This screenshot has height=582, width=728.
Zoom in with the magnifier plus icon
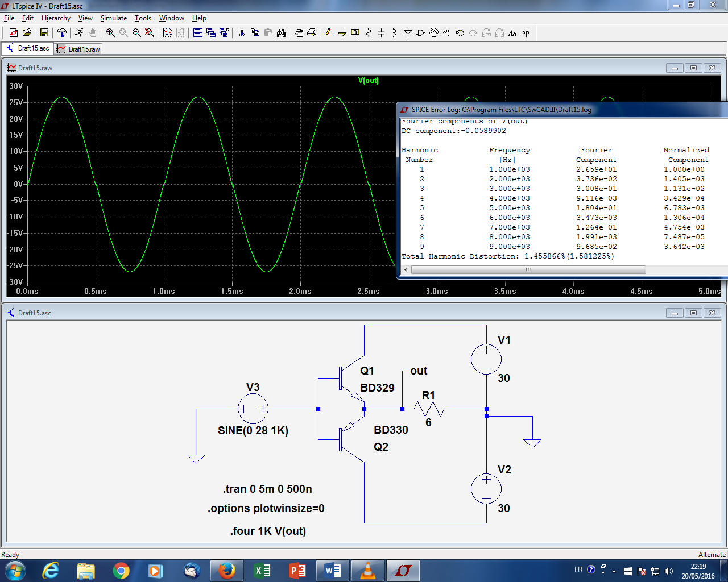[x=110, y=33]
